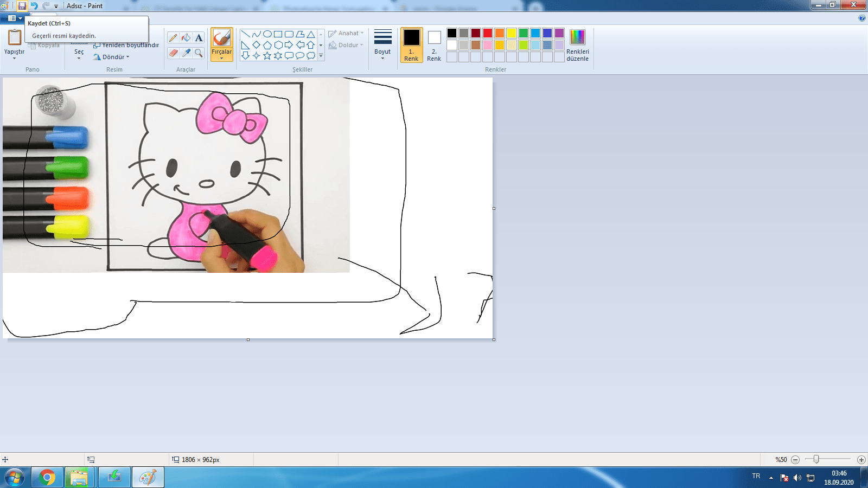Image resolution: width=868 pixels, height=488 pixels.
Task: Activate the 2. Renk background color box
Action: click(435, 45)
